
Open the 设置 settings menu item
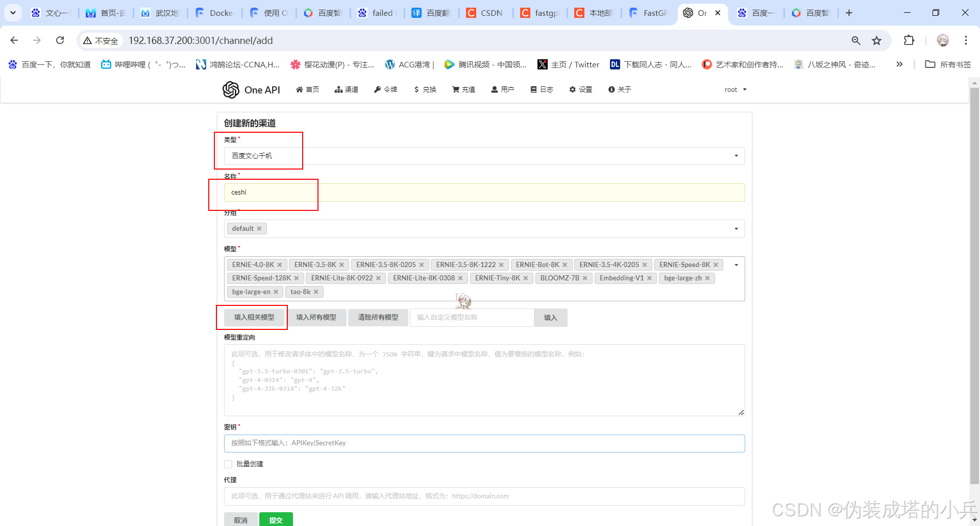[x=581, y=89]
